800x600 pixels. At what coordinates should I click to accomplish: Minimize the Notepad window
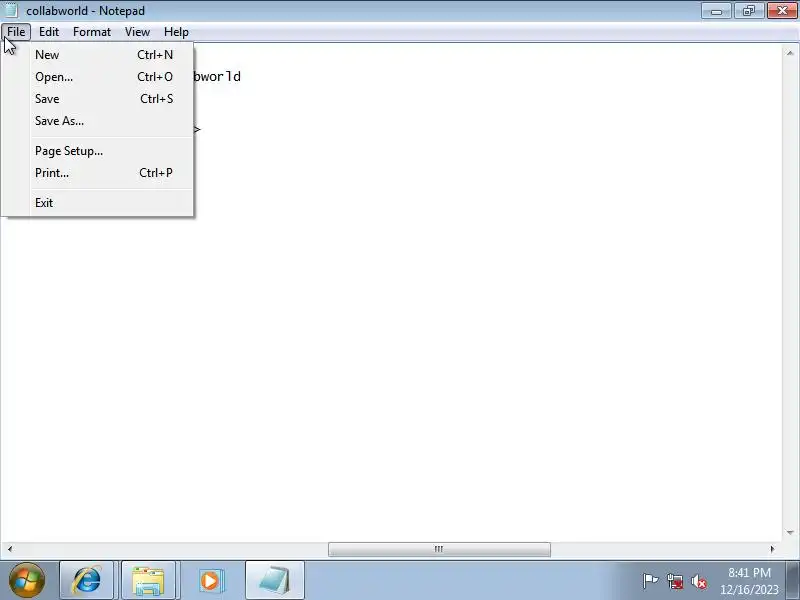coord(716,11)
